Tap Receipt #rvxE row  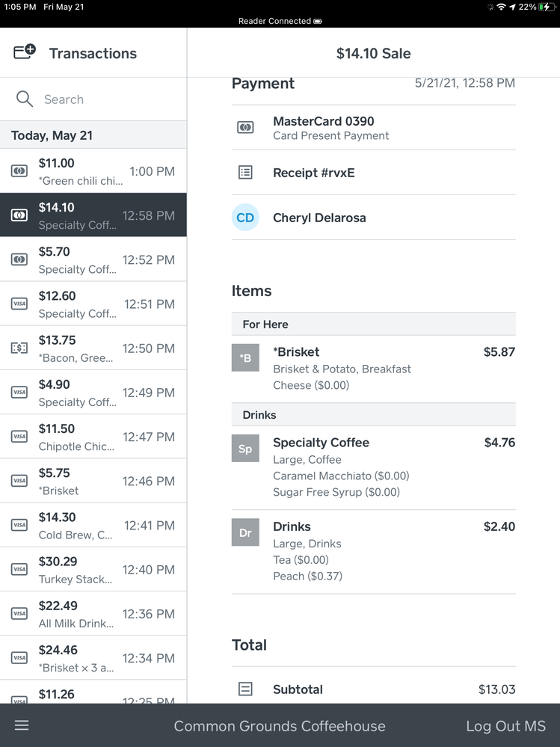pos(314,173)
